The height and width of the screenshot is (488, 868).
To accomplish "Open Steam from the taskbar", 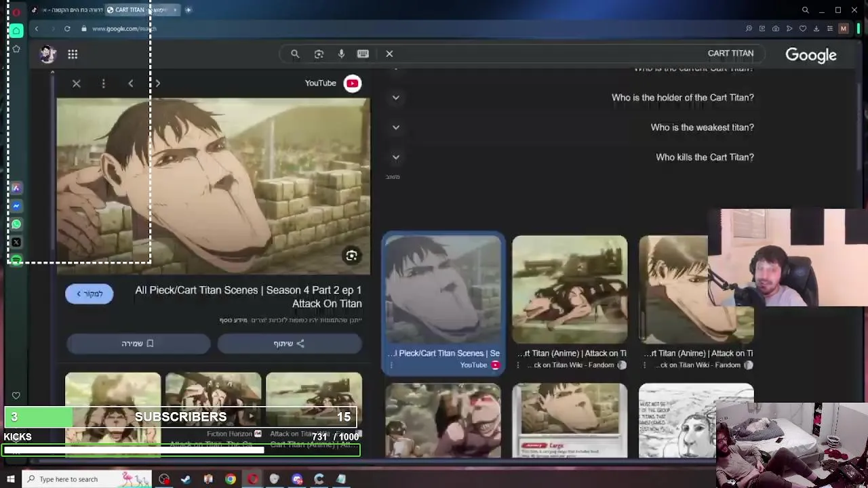I will click(186, 479).
